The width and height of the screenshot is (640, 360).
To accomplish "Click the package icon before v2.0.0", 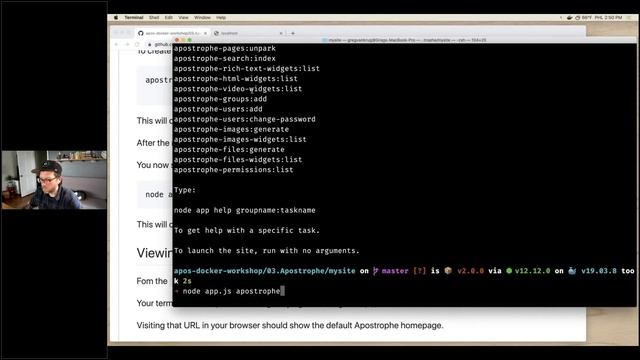I will 448,271.
